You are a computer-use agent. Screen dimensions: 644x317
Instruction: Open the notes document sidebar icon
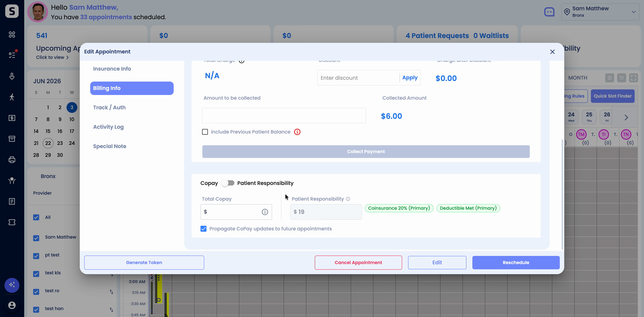(12, 201)
